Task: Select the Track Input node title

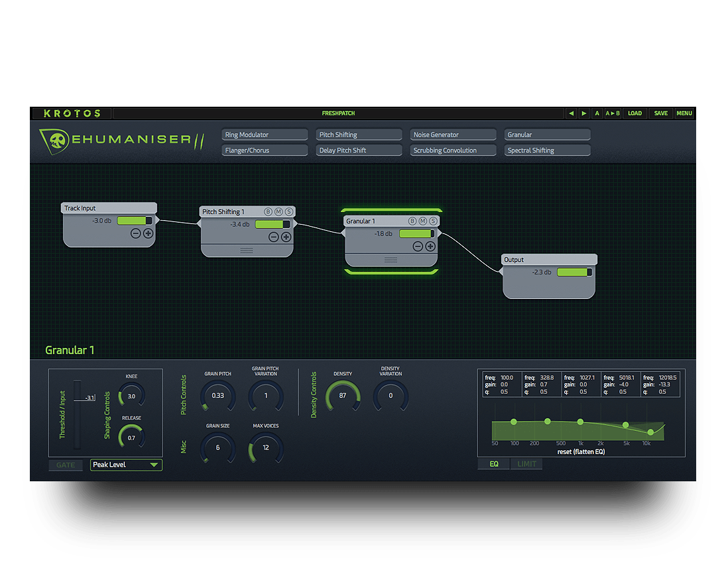Action: pyautogui.click(x=80, y=208)
